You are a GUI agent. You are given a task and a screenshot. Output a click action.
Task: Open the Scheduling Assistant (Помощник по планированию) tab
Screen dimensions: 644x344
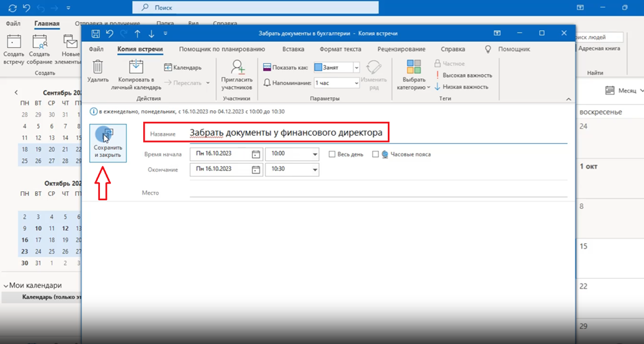[x=221, y=49]
